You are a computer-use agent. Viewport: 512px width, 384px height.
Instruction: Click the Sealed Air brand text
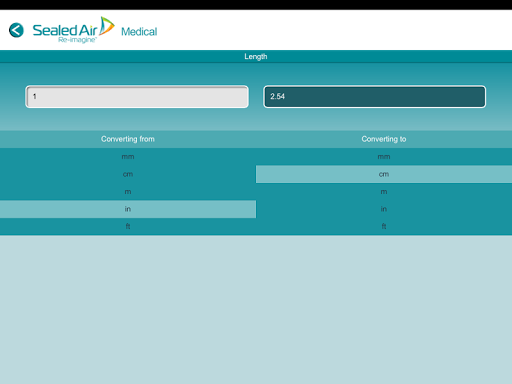coord(65,30)
